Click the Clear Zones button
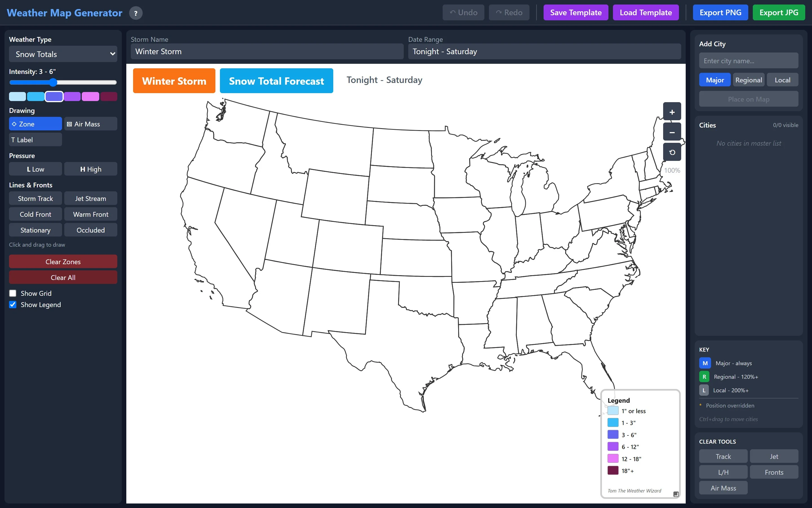 pyautogui.click(x=63, y=261)
